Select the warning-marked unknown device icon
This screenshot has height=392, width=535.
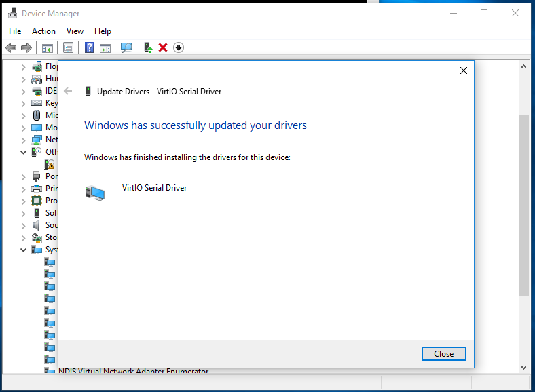50,164
